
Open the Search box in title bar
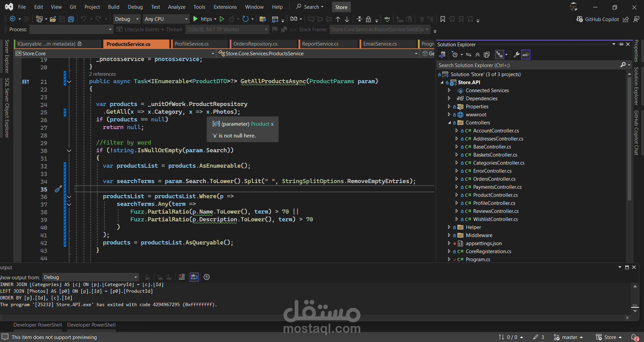[310, 7]
